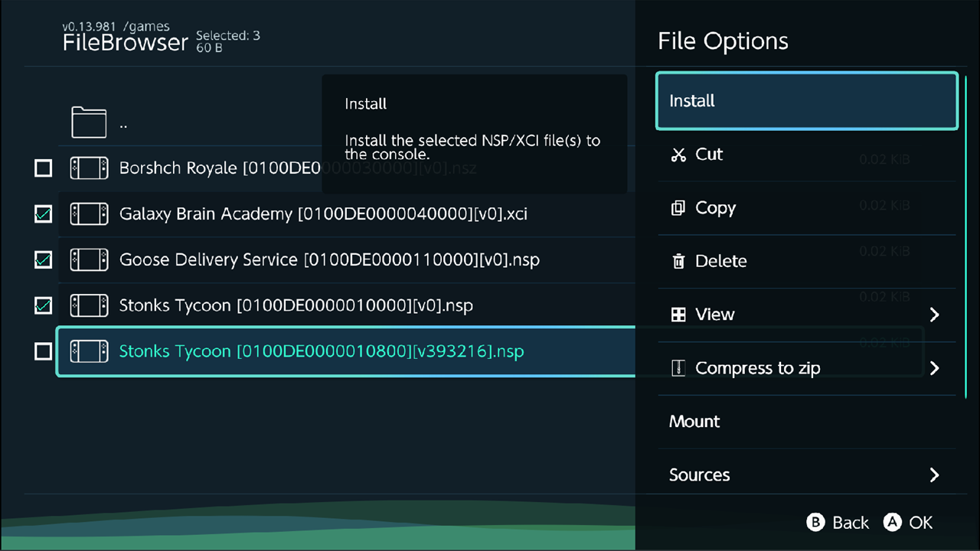Viewport: 980px width, 551px height.
Task: Click the scissors icon next to Cut
Action: click(x=678, y=155)
